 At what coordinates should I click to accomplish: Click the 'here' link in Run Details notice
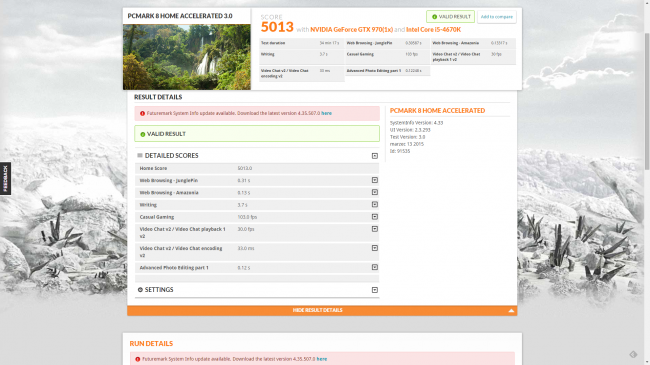[322, 359]
